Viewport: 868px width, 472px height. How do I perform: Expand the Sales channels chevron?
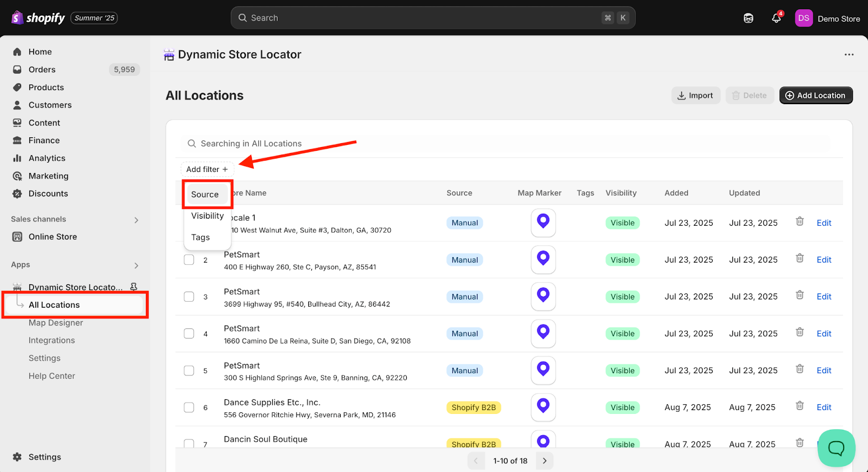coord(136,220)
